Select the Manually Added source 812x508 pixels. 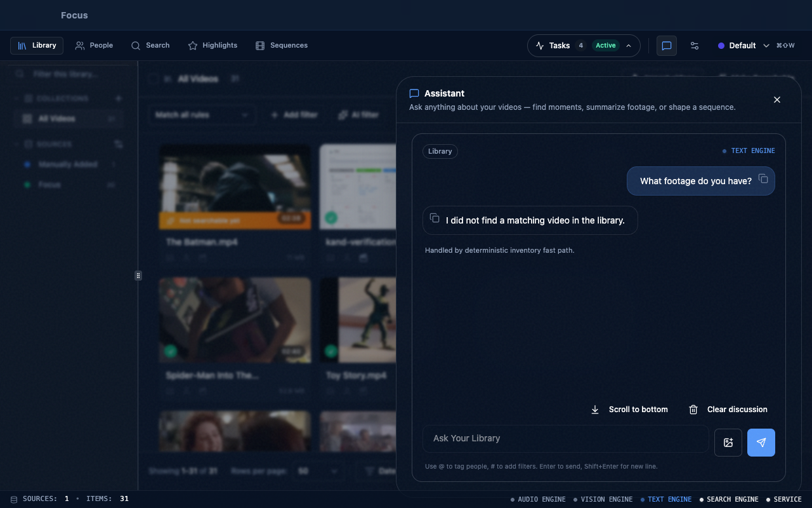pos(69,164)
